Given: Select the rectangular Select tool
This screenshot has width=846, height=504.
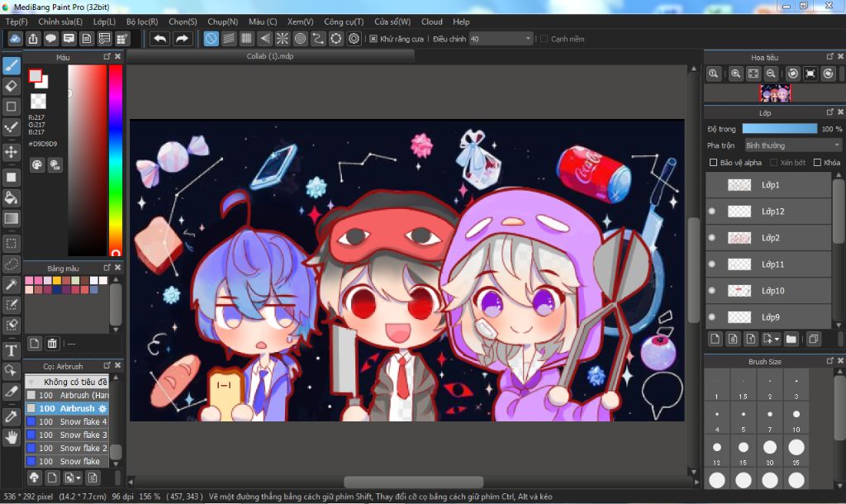Looking at the screenshot, I should (x=12, y=244).
